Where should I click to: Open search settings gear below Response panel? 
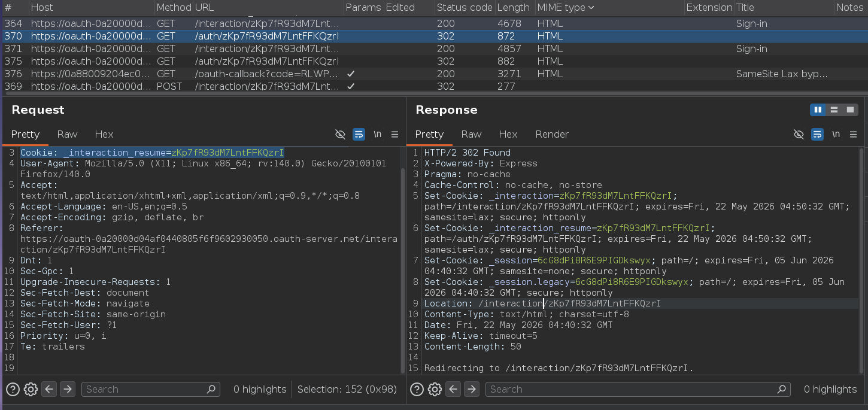click(435, 389)
